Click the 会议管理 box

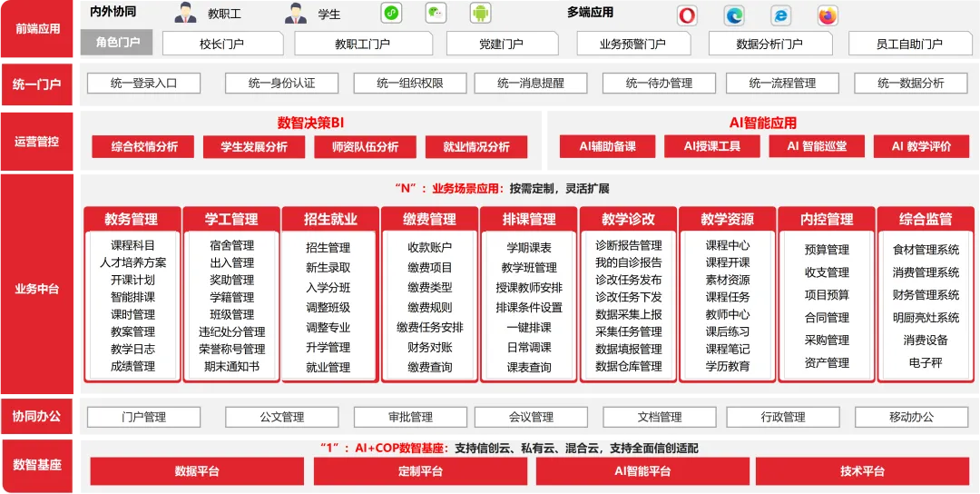click(531, 417)
